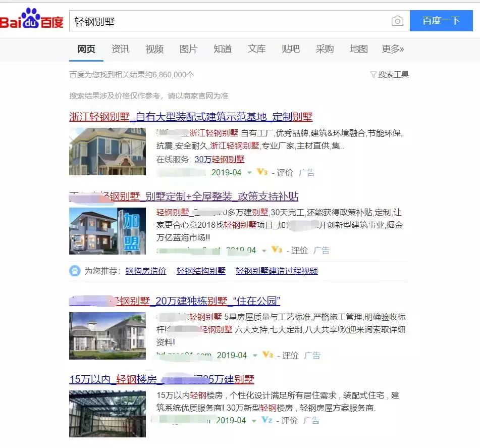
Task: Open the green dropdown arrow after the first 2019-04 date
Action: (x=249, y=172)
